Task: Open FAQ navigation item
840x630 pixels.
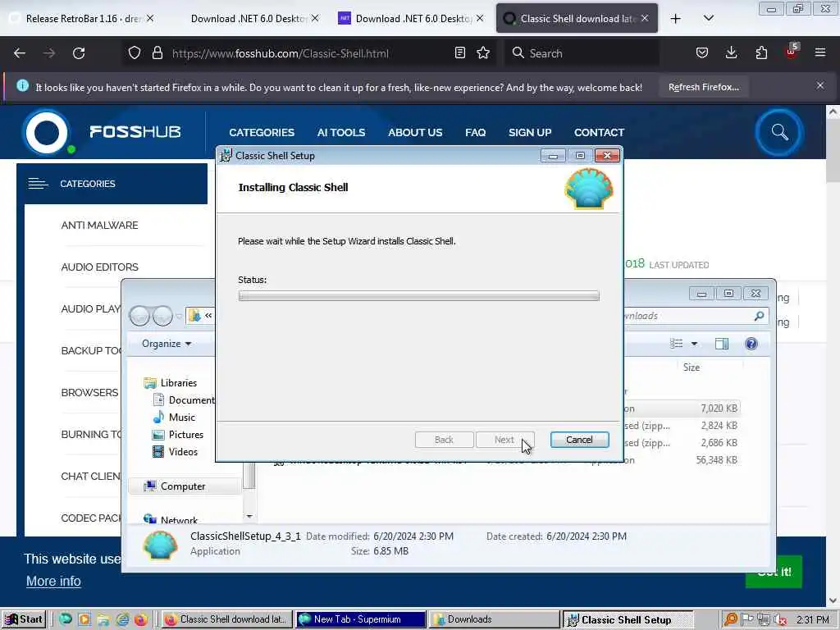Action: click(x=475, y=132)
